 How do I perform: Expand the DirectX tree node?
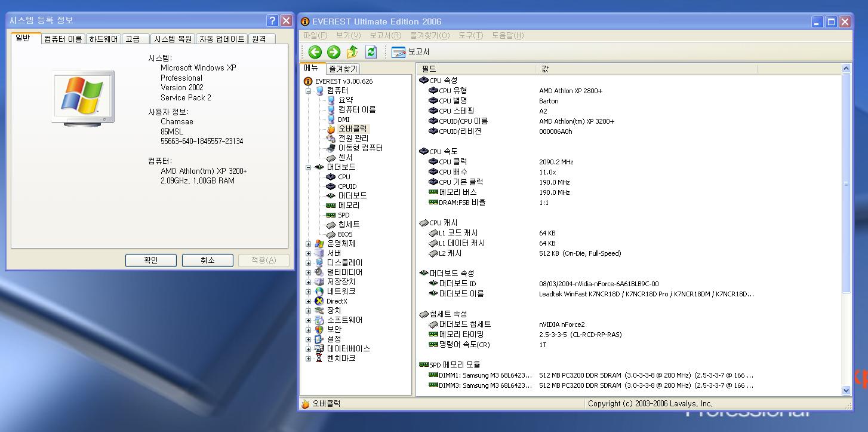point(308,301)
